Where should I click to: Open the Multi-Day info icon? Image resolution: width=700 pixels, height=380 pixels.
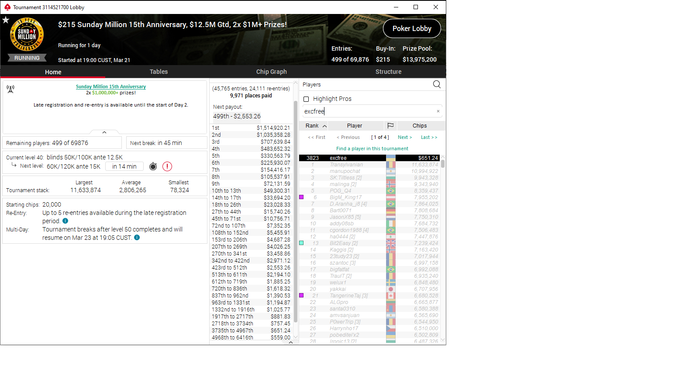click(137, 238)
